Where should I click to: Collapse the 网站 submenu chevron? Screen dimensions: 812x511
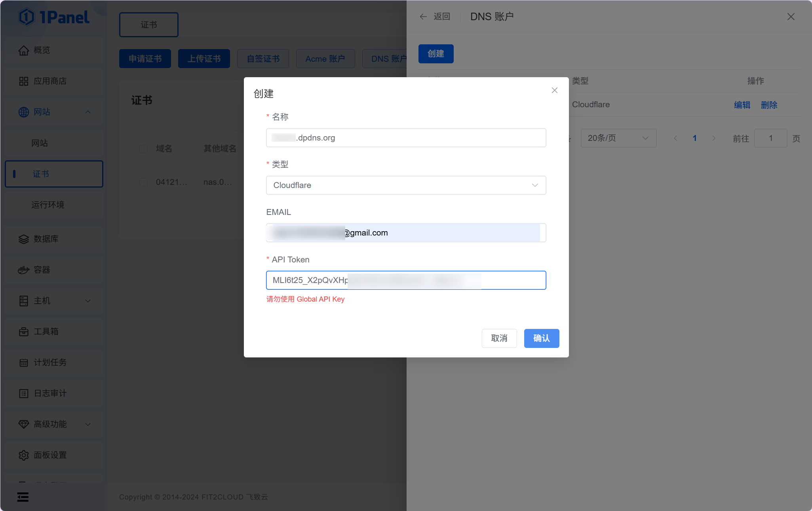coord(88,112)
